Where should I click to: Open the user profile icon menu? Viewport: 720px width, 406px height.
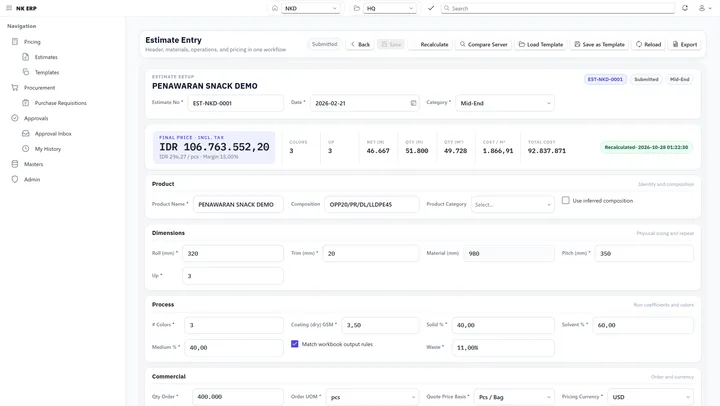[x=704, y=8]
